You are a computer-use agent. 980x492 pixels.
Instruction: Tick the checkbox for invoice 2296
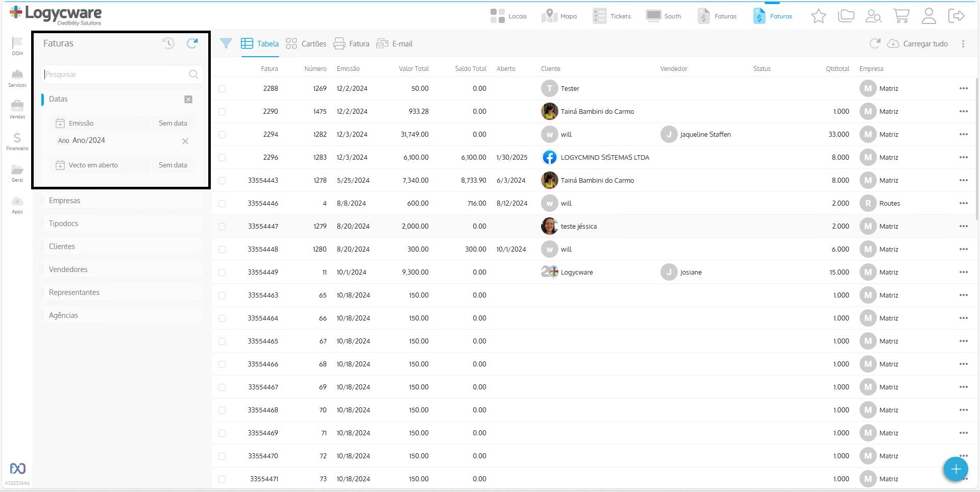pos(222,158)
